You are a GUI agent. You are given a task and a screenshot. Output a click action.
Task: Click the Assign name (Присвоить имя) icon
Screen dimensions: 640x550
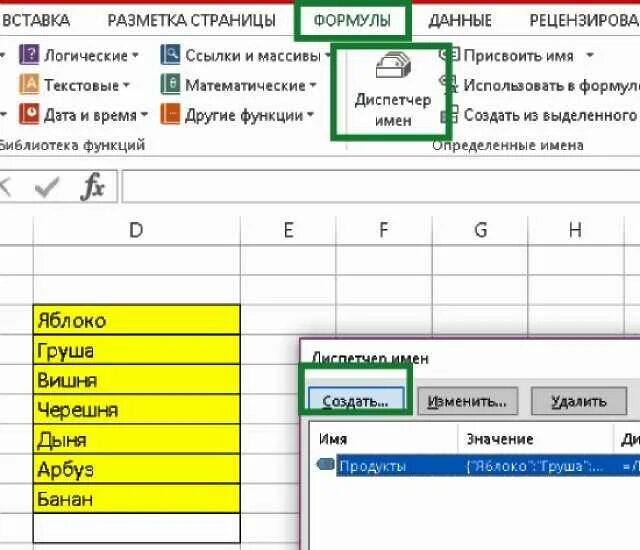(450, 54)
